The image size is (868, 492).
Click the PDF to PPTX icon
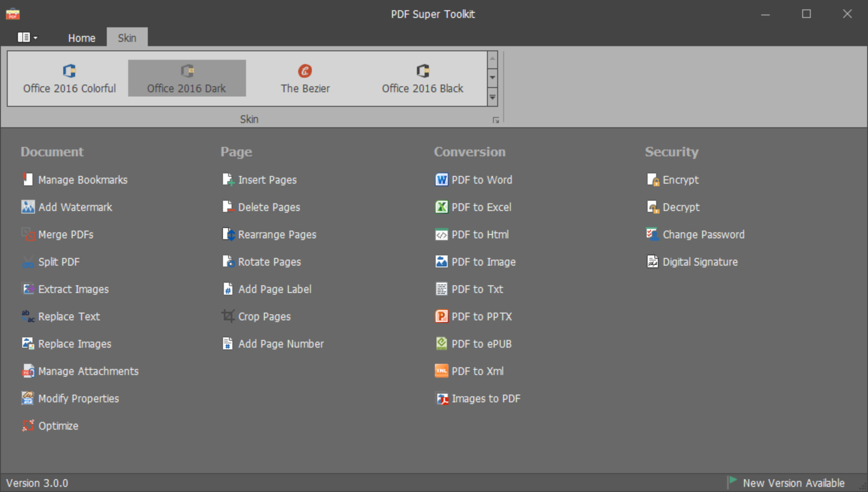441,317
